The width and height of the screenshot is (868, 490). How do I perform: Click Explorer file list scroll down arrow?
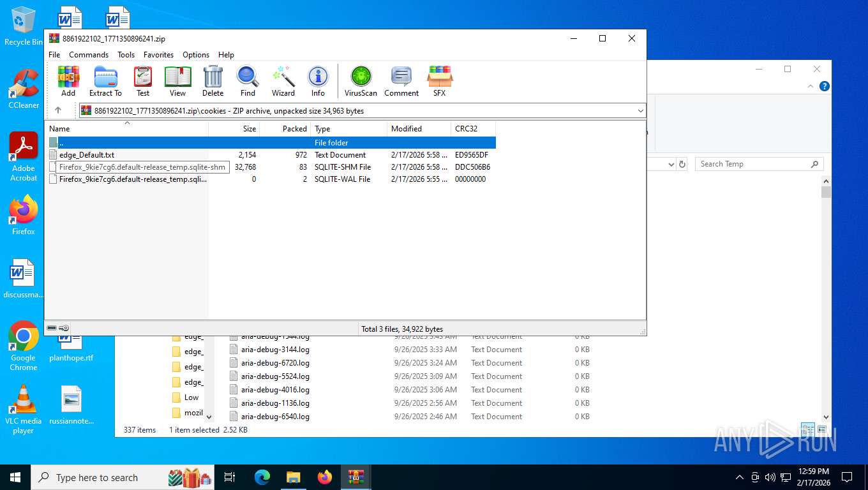click(x=826, y=417)
